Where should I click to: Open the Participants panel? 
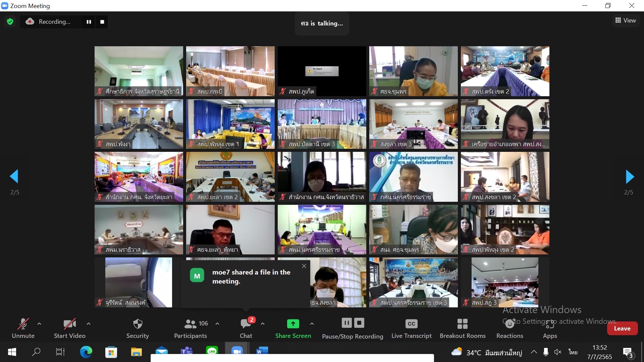pyautogui.click(x=191, y=328)
